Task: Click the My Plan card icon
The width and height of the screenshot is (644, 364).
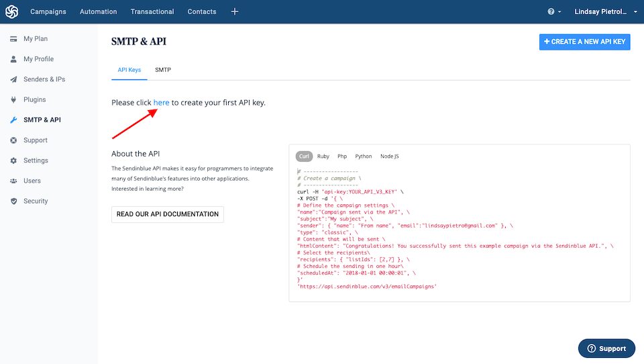Action: tap(13, 39)
